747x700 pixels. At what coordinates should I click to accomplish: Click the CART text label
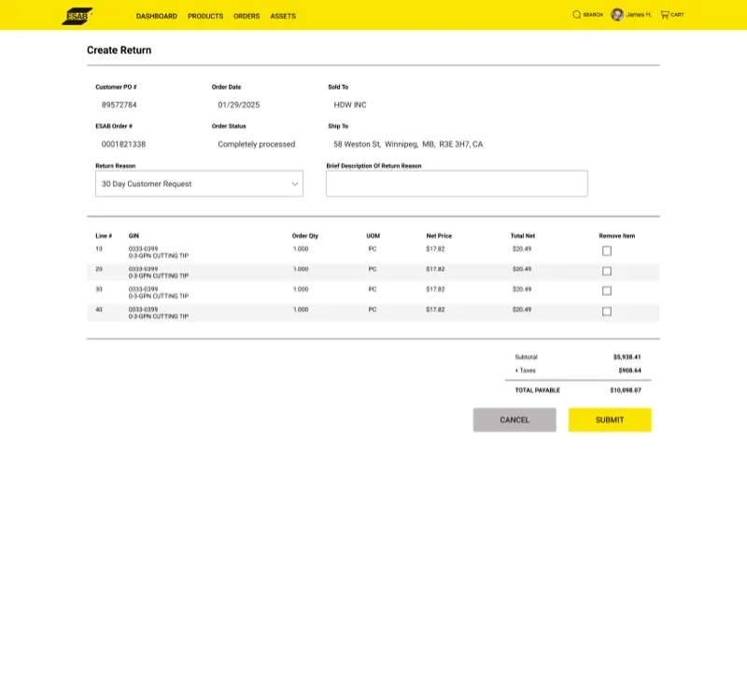(x=677, y=15)
